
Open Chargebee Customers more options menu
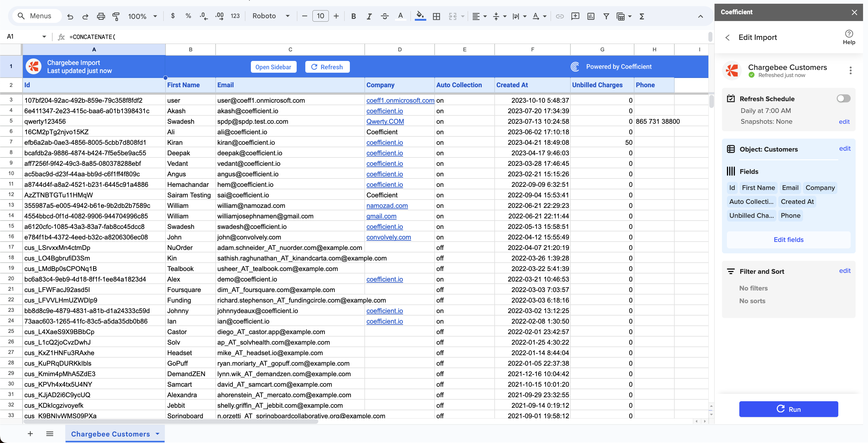tap(850, 71)
